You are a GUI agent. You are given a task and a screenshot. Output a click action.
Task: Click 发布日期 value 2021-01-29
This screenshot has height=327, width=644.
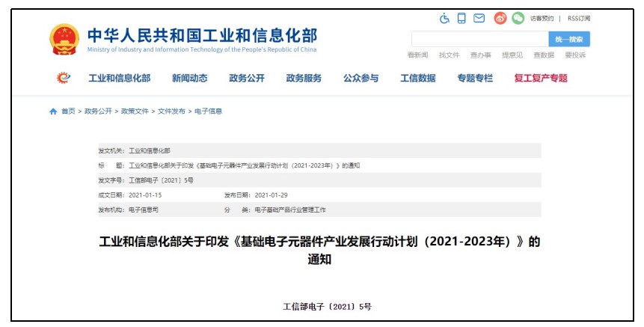pyautogui.click(x=271, y=195)
